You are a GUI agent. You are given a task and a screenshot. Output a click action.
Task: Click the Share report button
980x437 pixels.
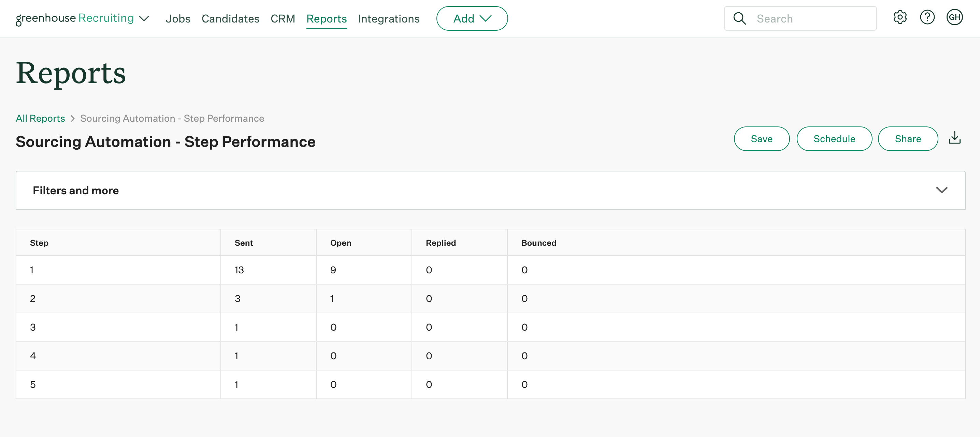click(x=908, y=139)
